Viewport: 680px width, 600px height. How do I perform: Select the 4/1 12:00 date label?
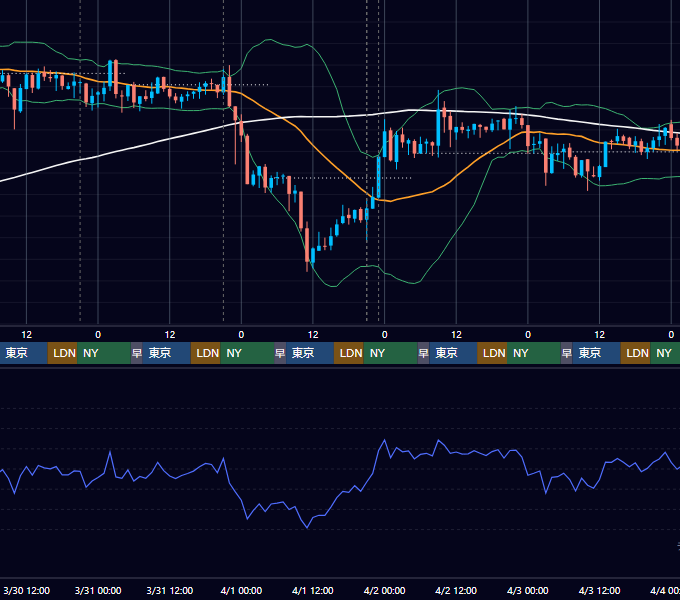pyautogui.click(x=313, y=590)
